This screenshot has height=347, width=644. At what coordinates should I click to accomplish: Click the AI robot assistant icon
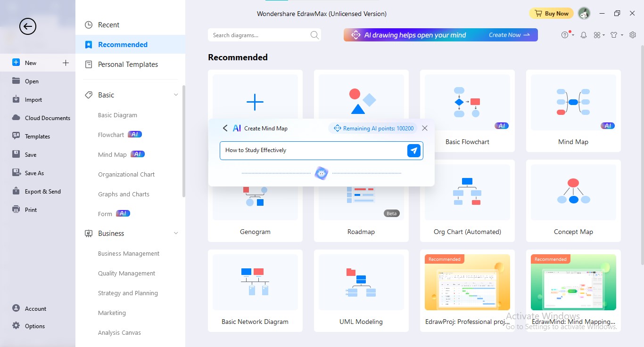click(x=322, y=173)
